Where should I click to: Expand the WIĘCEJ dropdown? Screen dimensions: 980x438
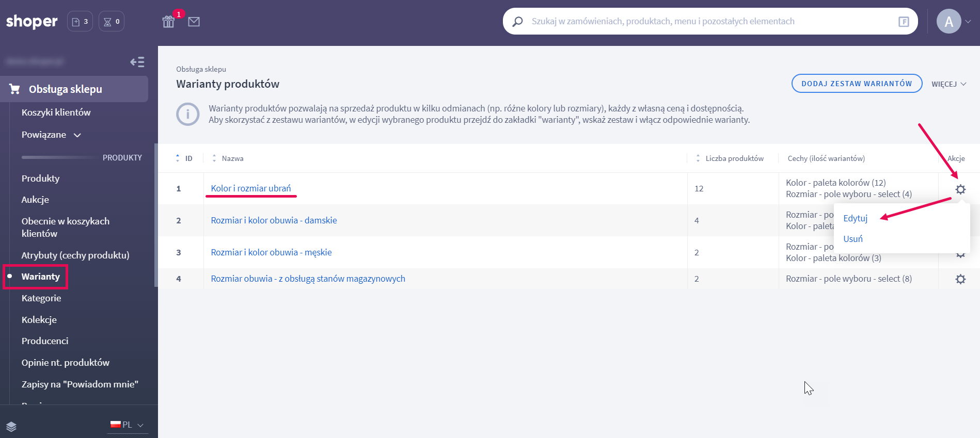tap(949, 84)
